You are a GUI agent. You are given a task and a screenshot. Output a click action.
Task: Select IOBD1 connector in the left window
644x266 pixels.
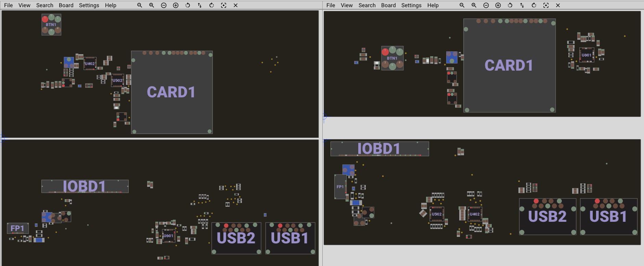click(x=85, y=186)
